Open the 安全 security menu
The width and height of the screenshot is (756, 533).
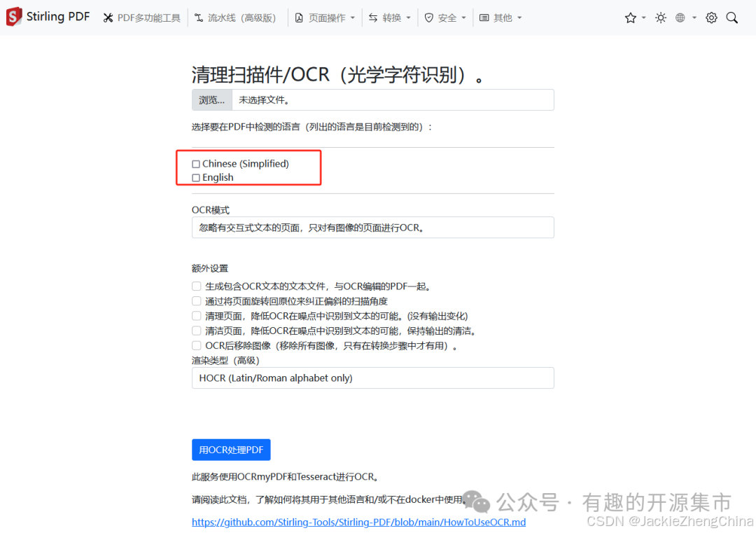[x=445, y=18]
